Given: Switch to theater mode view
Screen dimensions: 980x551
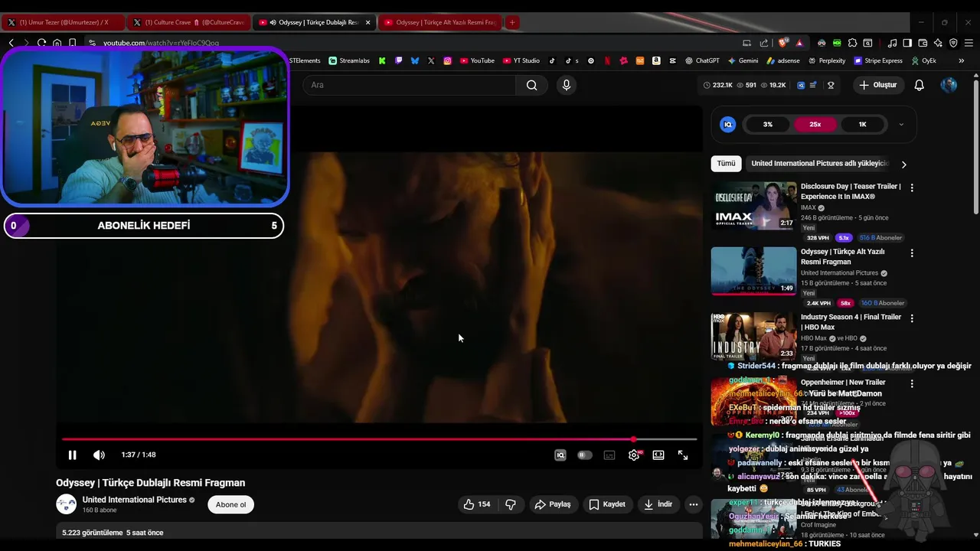Looking at the screenshot, I should click(658, 455).
